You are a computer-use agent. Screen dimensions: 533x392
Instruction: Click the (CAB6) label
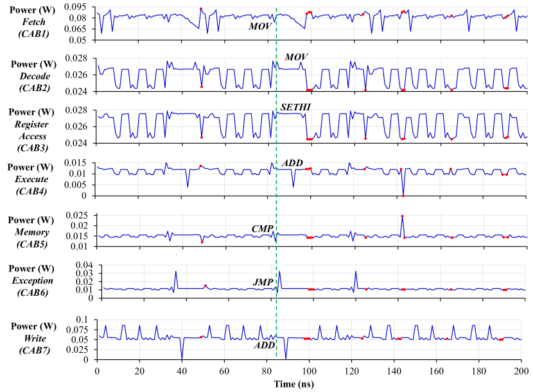click(x=33, y=293)
